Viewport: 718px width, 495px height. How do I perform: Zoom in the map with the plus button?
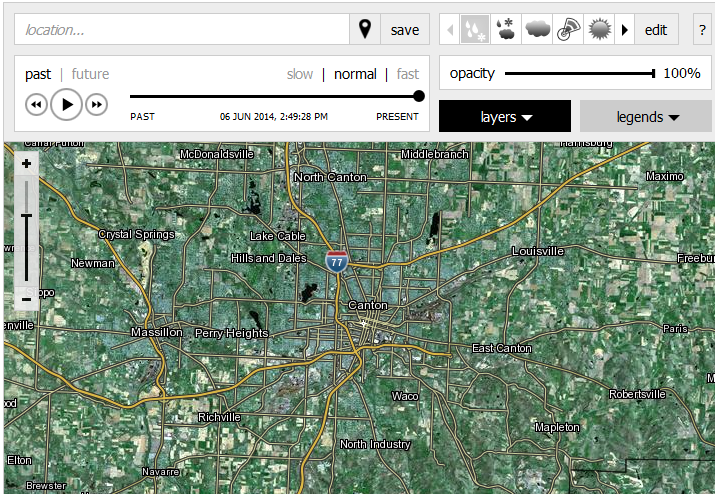(26, 164)
